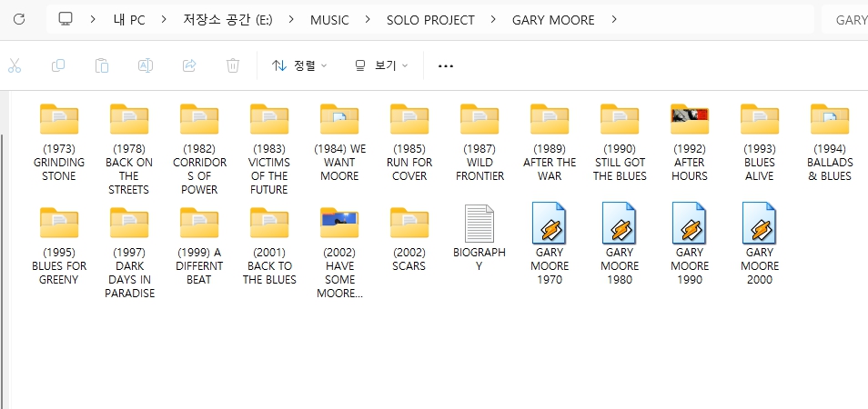
Task: Select the GARY MOORE 2000 playlist file
Action: coord(760,244)
